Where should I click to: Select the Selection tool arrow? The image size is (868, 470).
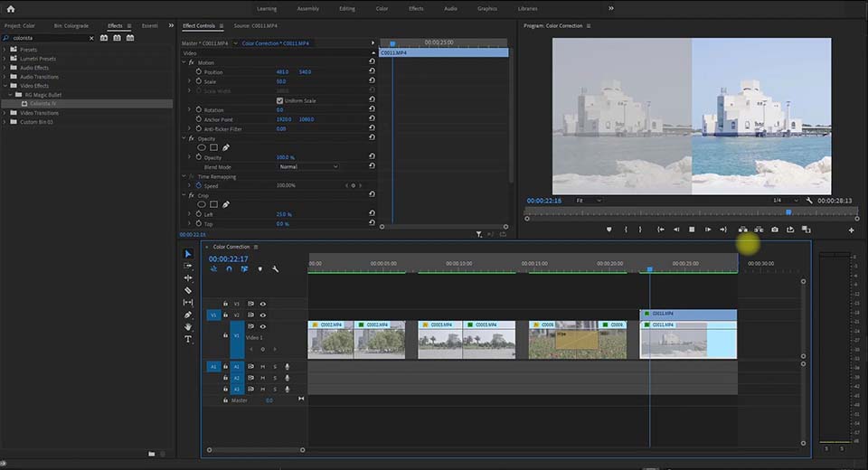coord(188,254)
